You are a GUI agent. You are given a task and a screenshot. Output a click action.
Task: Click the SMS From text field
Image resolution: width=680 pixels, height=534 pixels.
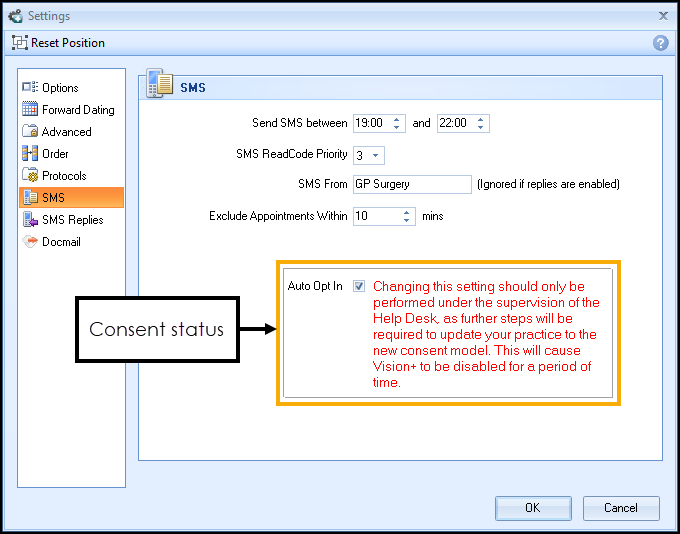(x=411, y=184)
